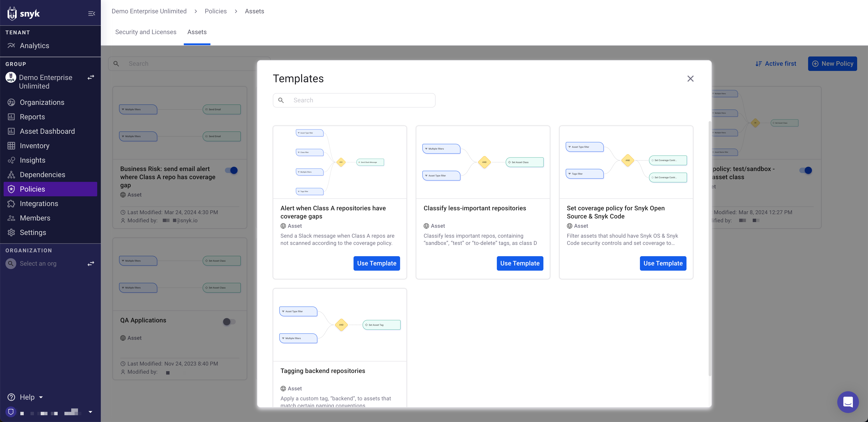
Task: Expand the Help dropdown menu
Action: point(27,397)
